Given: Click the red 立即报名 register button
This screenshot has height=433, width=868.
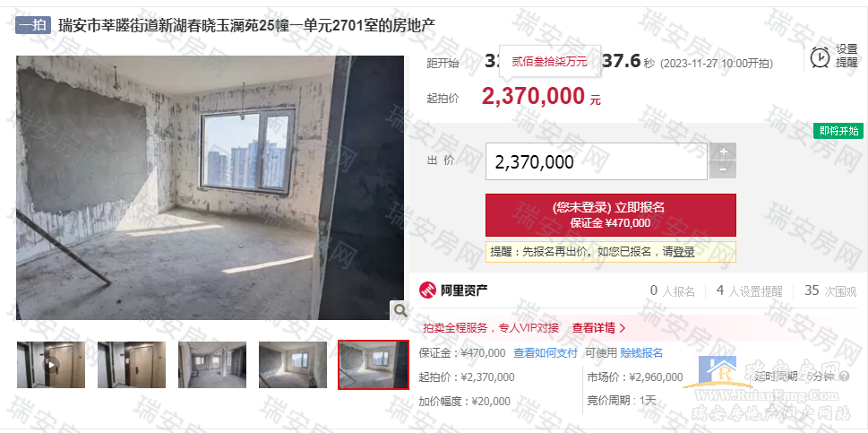Looking at the screenshot, I should click(x=611, y=215).
